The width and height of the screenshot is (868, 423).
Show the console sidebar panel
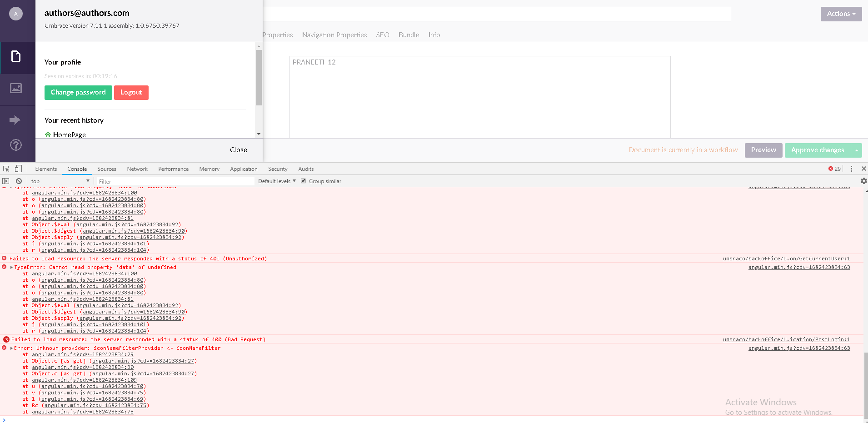[5, 181]
